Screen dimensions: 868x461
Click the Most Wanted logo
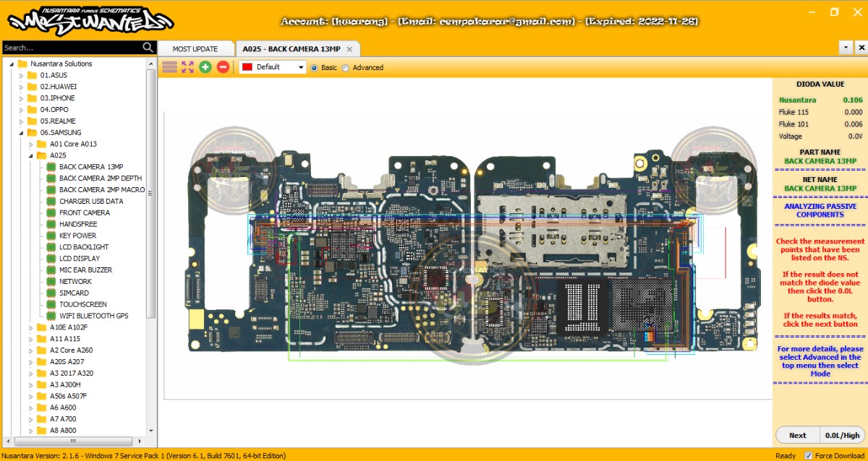pos(91,22)
